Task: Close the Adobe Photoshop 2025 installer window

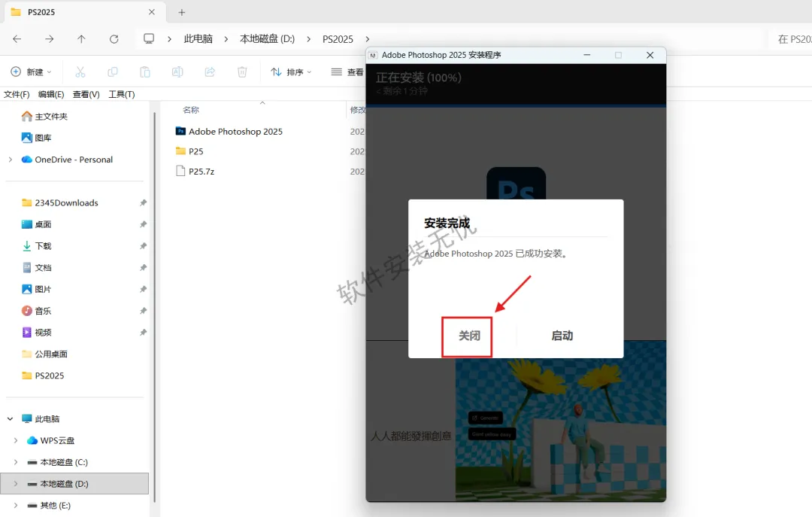Action: [650, 55]
